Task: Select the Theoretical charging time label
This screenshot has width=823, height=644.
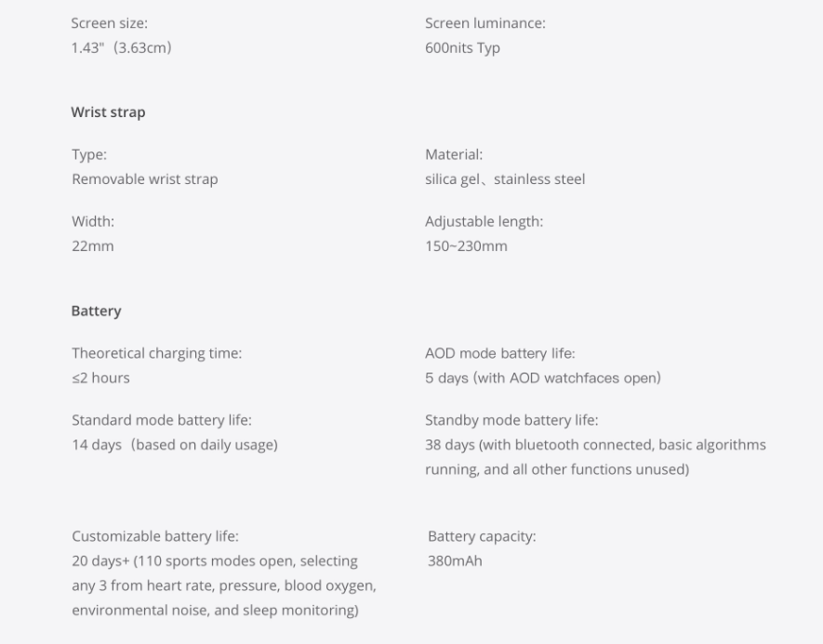Action: pyautogui.click(x=157, y=353)
